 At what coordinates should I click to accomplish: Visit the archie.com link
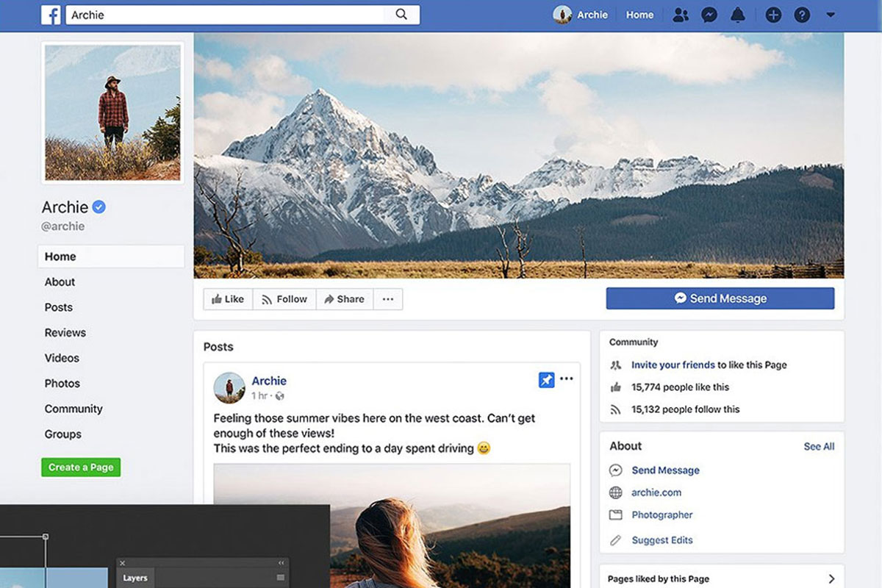point(656,492)
